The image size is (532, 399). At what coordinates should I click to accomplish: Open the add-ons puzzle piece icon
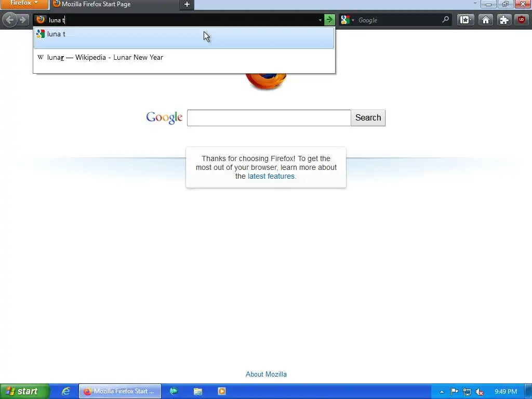(504, 20)
